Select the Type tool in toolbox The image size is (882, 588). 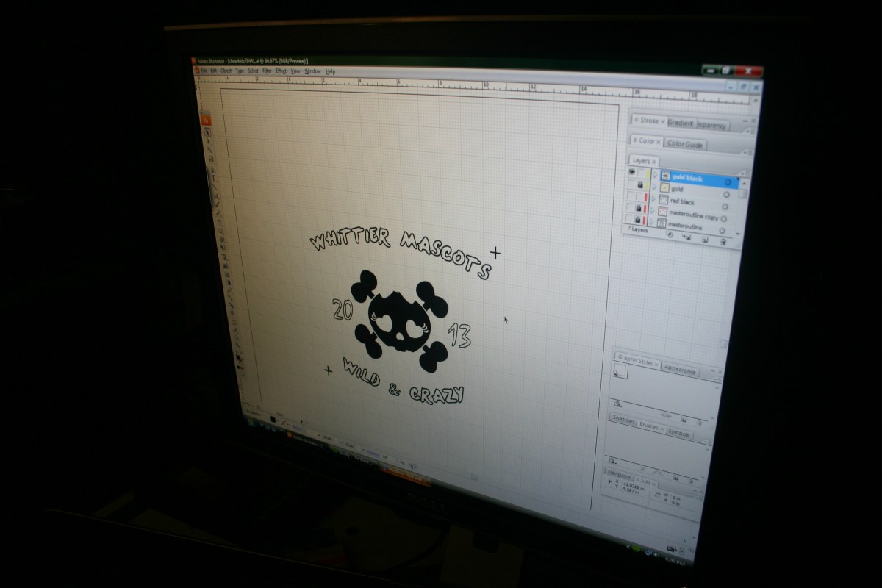point(213,177)
